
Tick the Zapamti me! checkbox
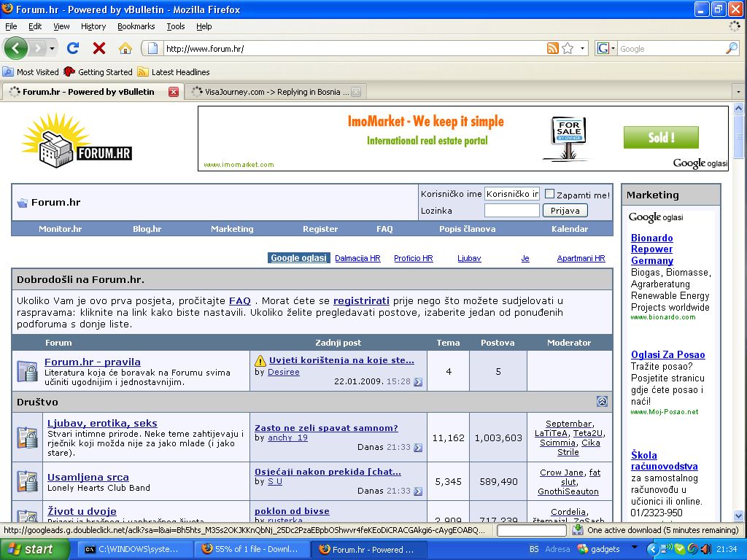(550, 194)
